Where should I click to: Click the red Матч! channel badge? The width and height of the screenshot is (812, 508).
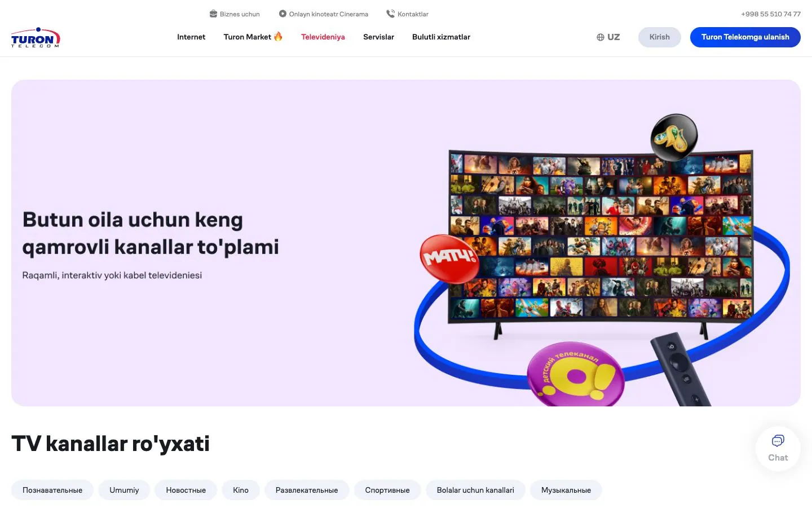[x=449, y=259]
